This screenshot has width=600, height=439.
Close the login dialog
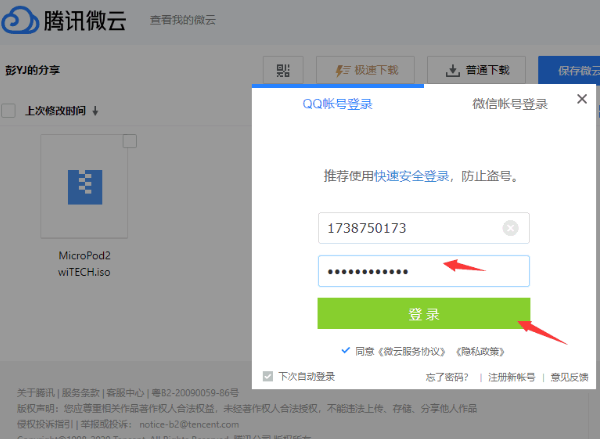pos(582,99)
